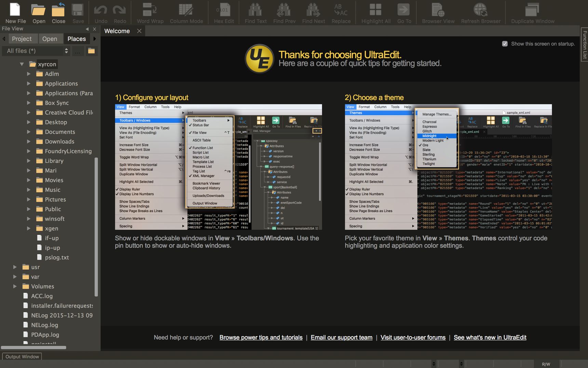Click the File View horizontal scrollbar

tap(34, 347)
